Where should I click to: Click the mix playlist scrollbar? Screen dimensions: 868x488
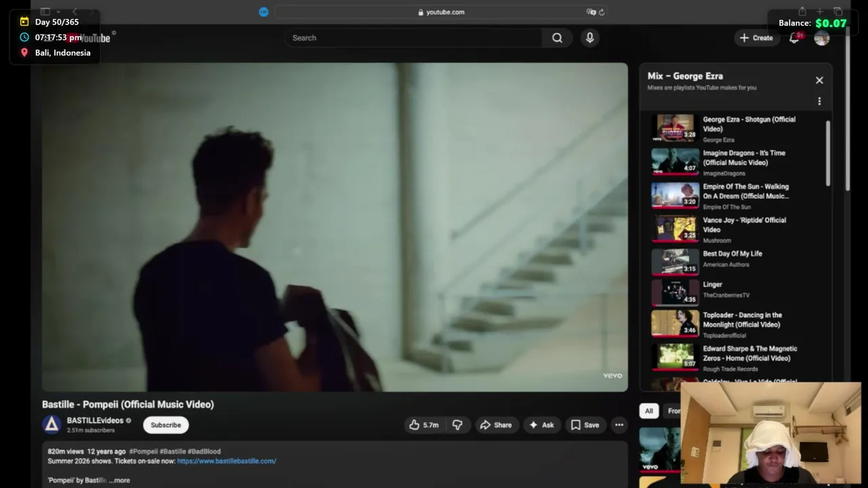828,153
